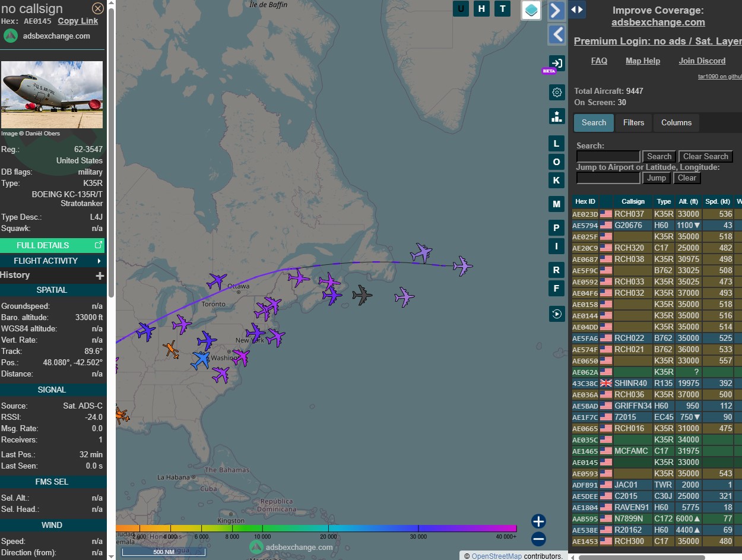Screen dimensions: 742x560
Task: Zoom out on the map
Action: [538, 539]
